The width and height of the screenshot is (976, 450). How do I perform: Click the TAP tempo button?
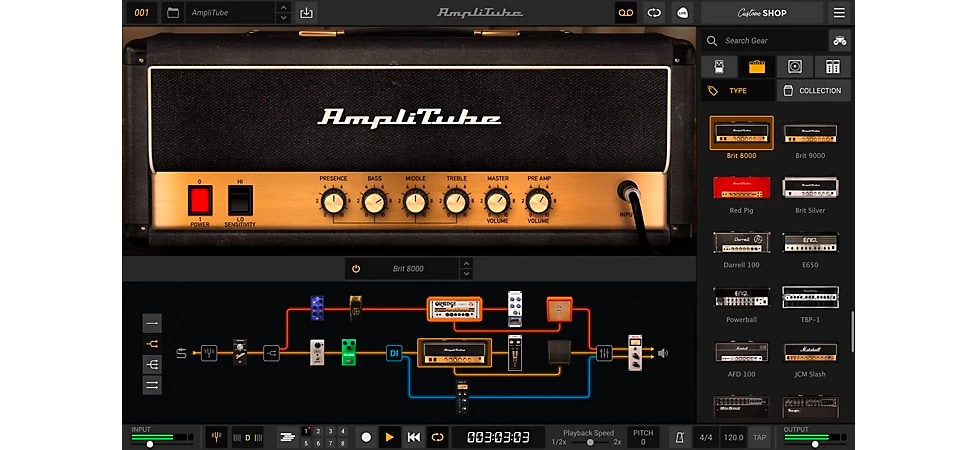pyautogui.click(x=759, y=437)
